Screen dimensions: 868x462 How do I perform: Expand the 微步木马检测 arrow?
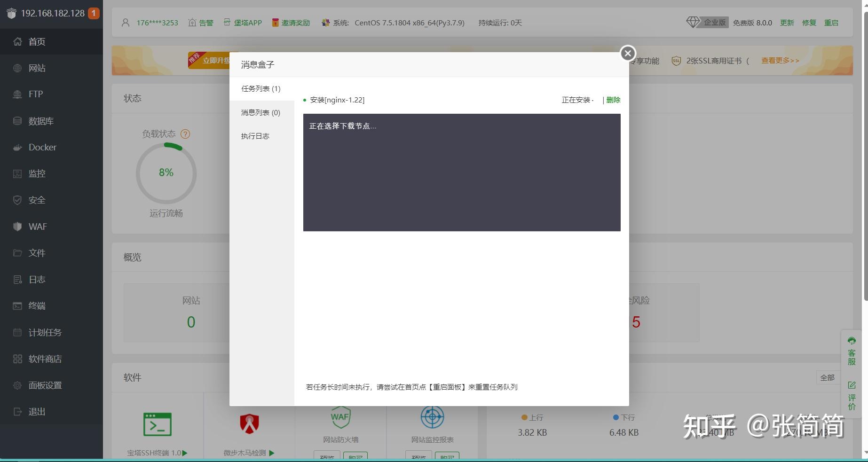271,453
